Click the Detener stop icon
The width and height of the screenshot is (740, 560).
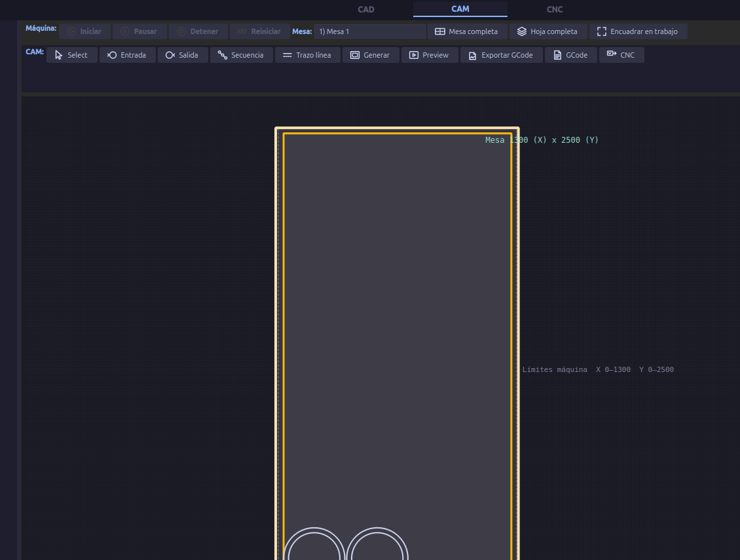click(x=181, y=31)
